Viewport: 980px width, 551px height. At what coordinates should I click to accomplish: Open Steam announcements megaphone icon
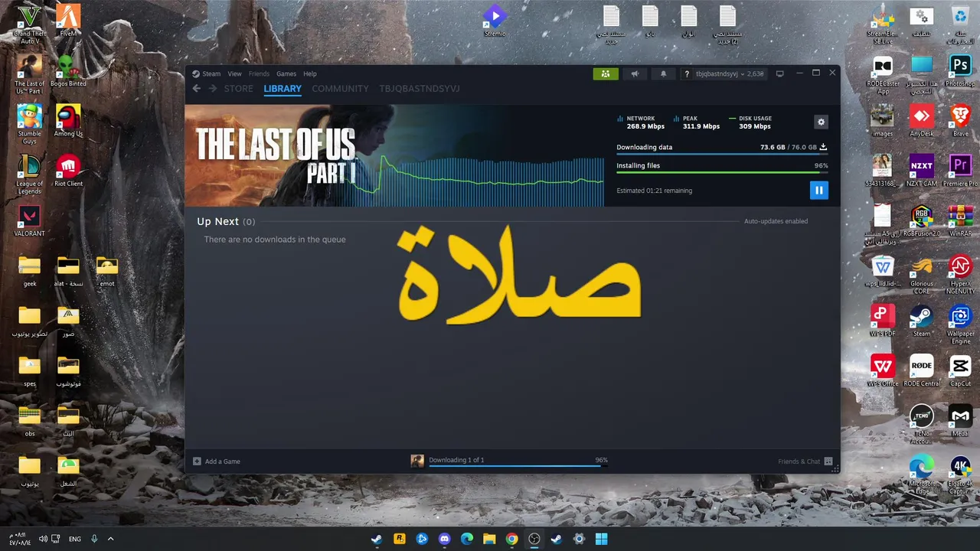point(635,73)
